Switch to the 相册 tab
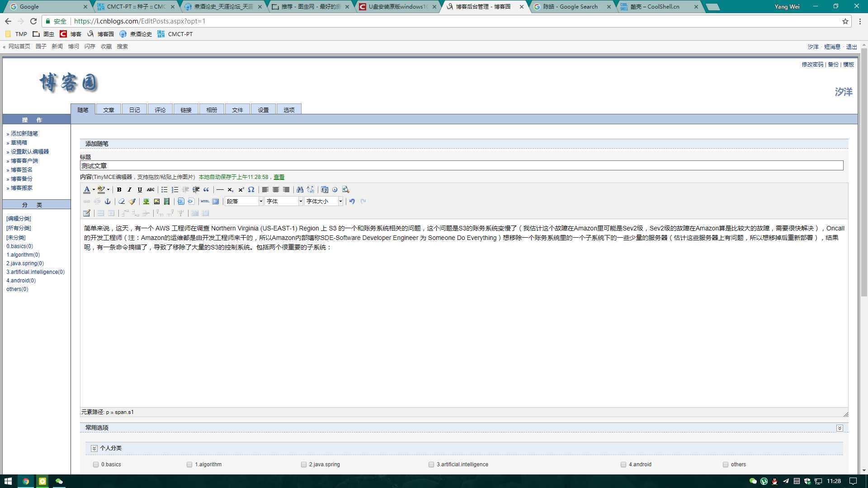This screenshot has height=488, width=868. [212, 109]
